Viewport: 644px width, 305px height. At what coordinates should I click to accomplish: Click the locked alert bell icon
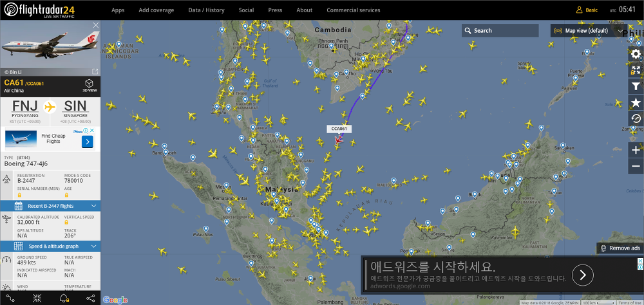(x=64, y=299)
